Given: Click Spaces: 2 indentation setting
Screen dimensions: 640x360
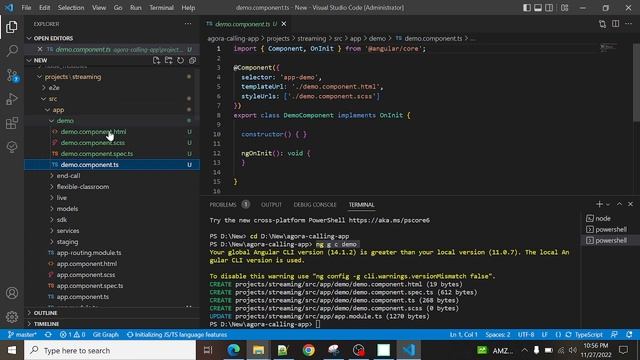Looking at the screenshot, I should coord(498,335).
